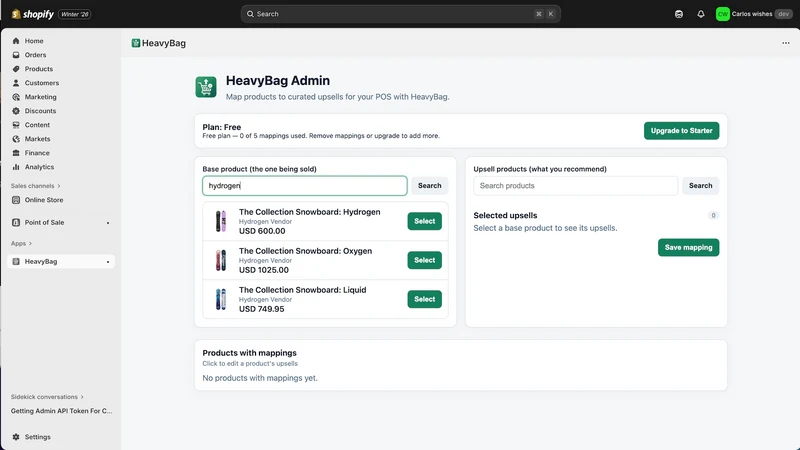This screenshot has height=450, width=800.
Task: Pin toggle dot next to Point of Sale
Action: 108,223
